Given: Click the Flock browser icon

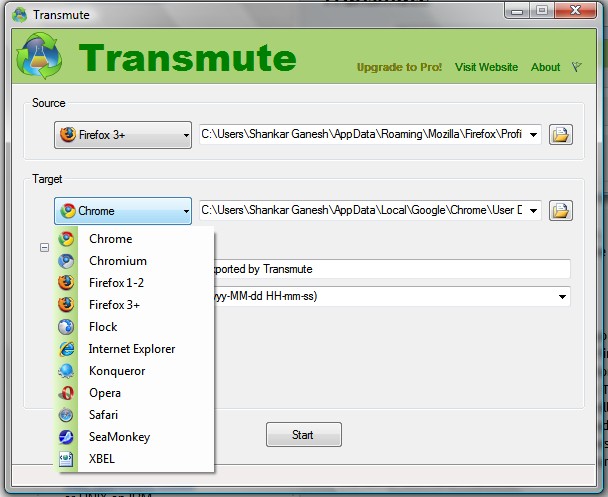Looking at the screenshot, I should pos(66,327).
